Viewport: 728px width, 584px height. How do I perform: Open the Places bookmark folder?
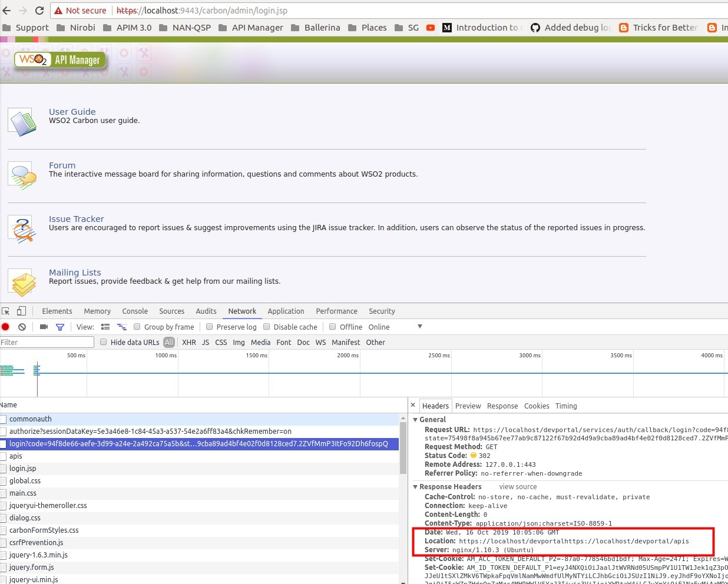click(368, 28)
